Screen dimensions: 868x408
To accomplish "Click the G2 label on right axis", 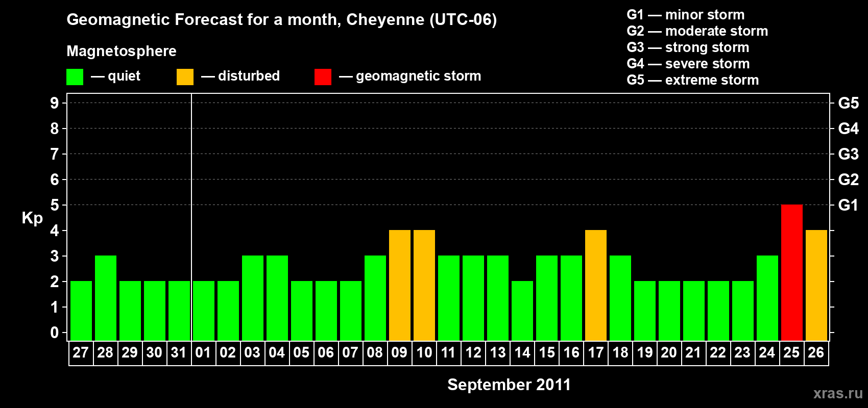I will coord(849,180).
